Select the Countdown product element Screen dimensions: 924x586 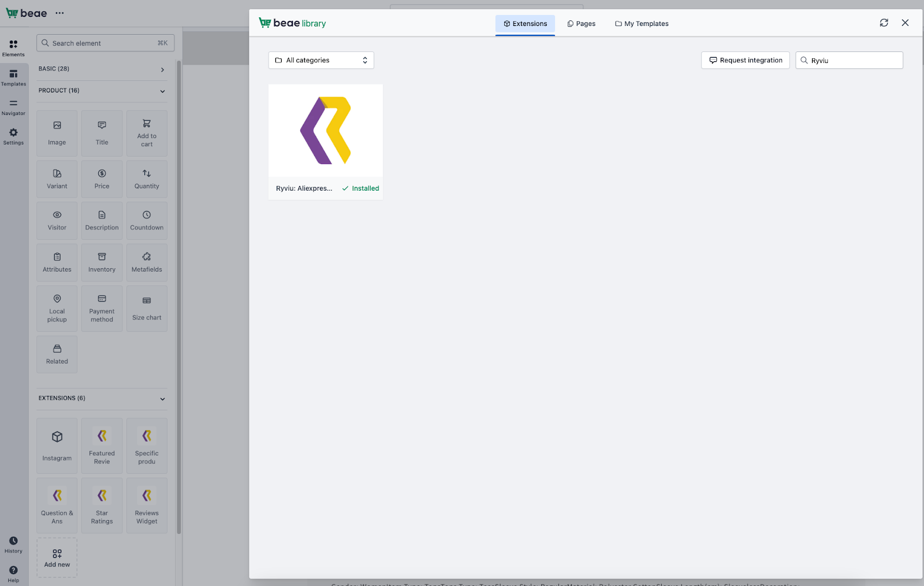pyautogui.click(x=147, y=221)
